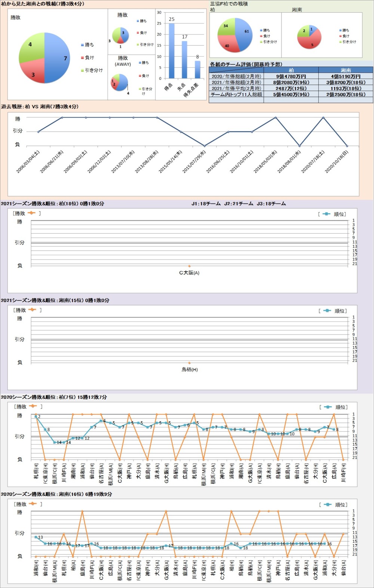Select the '柏' column header in the evaluation table
Image resolution: width=374 pixels, height=588 pixels.
[x=291, y=70]
